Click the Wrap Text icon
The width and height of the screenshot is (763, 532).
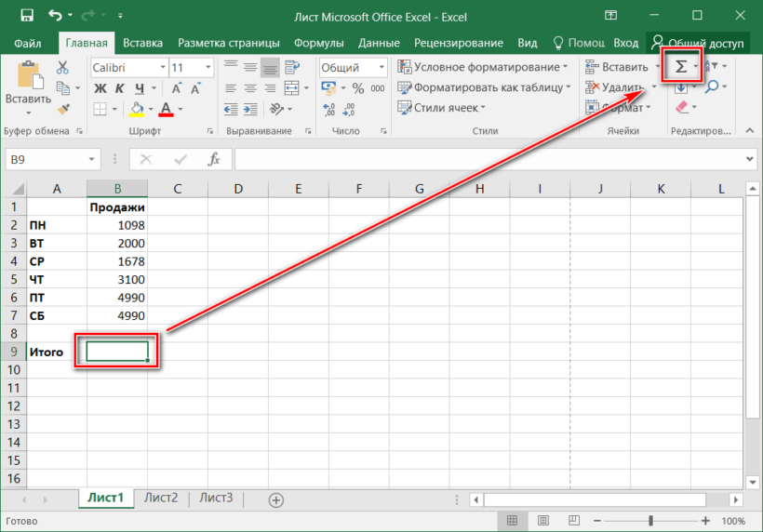292,67
